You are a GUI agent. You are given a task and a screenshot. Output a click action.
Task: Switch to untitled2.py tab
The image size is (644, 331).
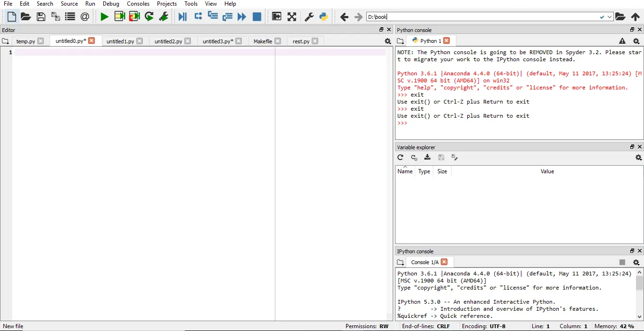coord(168,41)
